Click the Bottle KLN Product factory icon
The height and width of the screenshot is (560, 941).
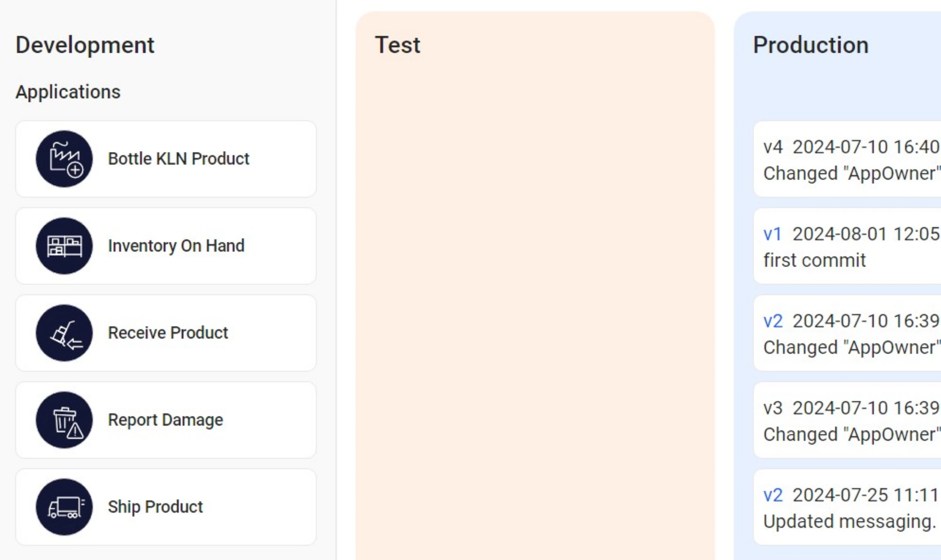(x=64, y=159)
